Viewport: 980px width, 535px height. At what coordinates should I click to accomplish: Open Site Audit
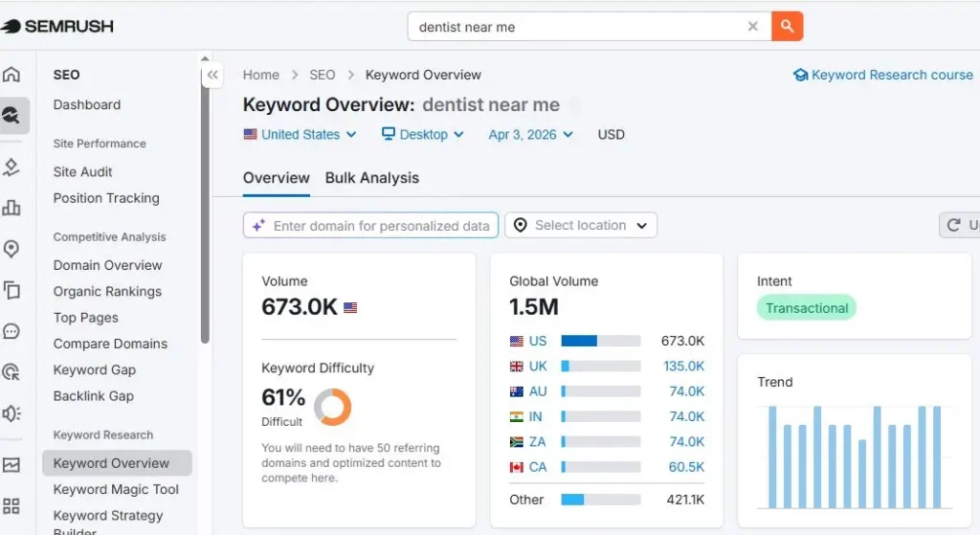pyautogui.click(x=82, y=172)
